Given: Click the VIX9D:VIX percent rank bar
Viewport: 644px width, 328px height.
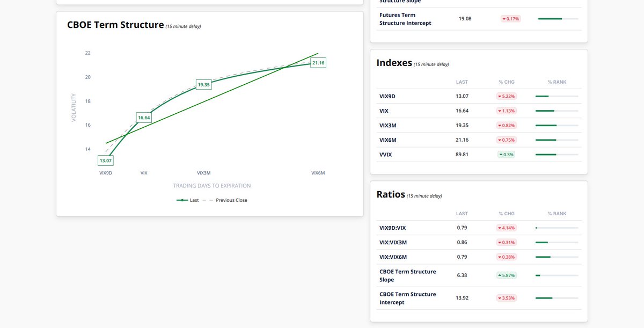Looking at the screenshot, I should click(x=557, y=228).
